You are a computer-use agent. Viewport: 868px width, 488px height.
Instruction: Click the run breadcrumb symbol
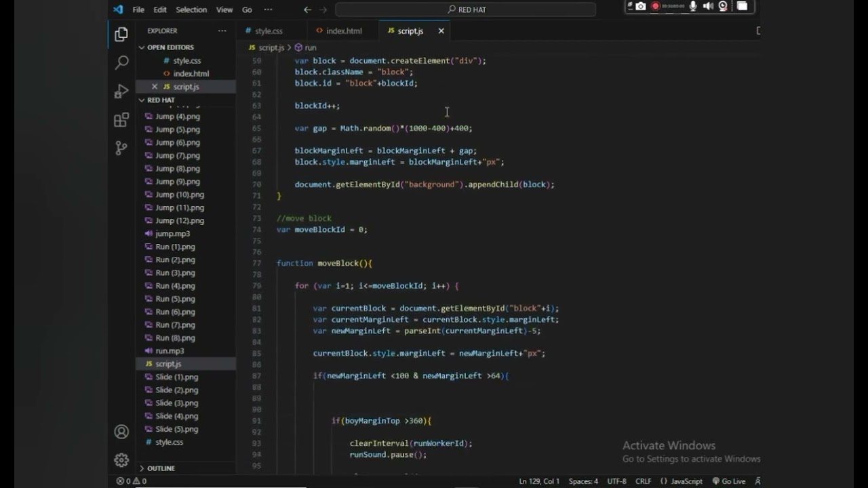(x=306, y=47)
